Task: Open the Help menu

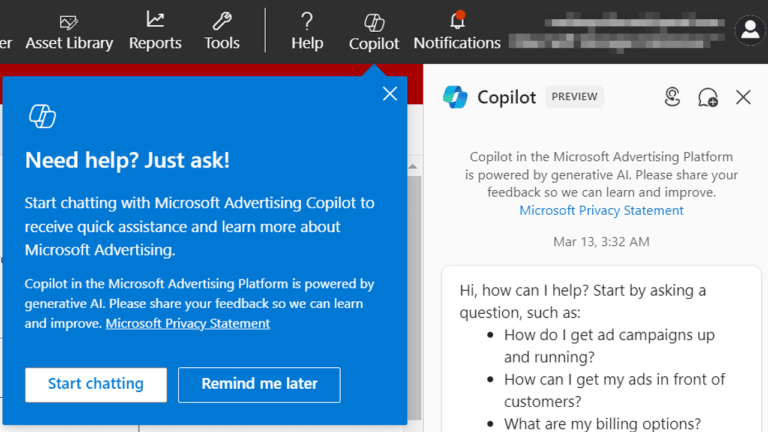Action: coord(307,32)
